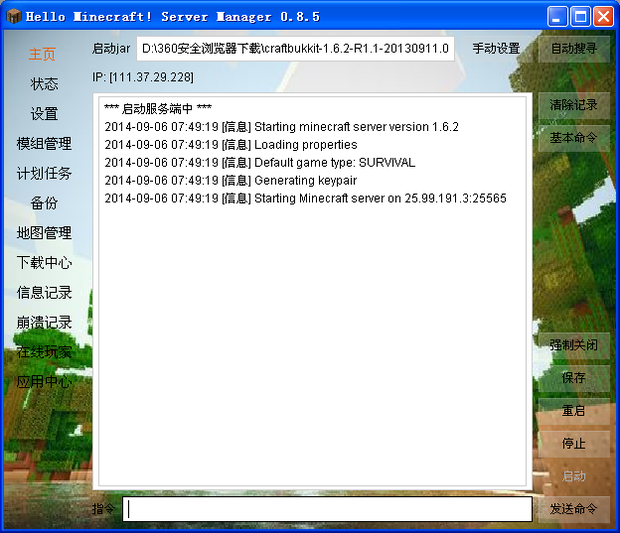The image size is (620, 533).
Task: Clear log with 清除记录 button
Action: pyautogui.click(x=574, y=105)
